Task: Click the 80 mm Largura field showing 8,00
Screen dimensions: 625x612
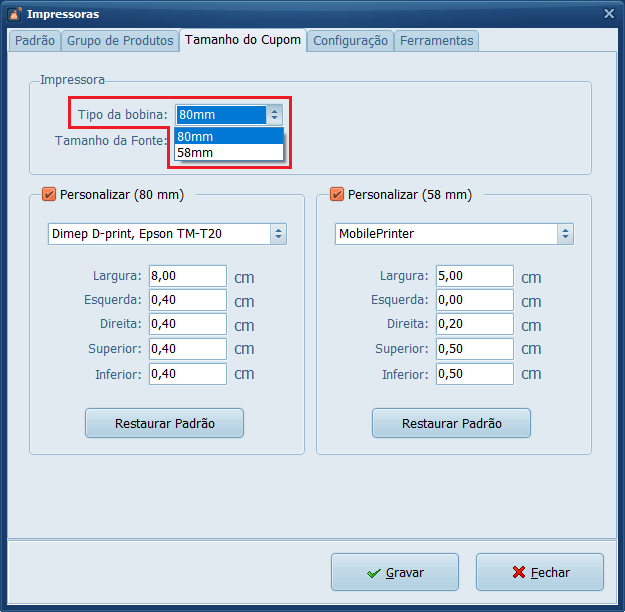Action: [x=188, y=276]
